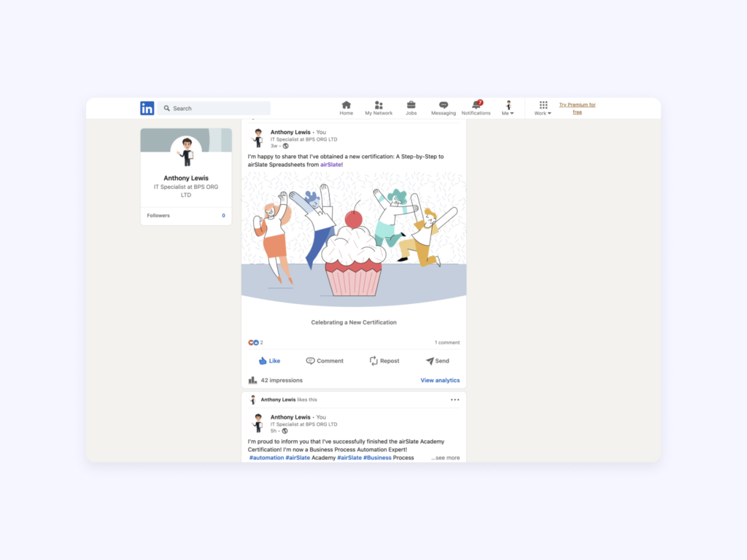Expand the Me profile dropdown

[508, 109]
